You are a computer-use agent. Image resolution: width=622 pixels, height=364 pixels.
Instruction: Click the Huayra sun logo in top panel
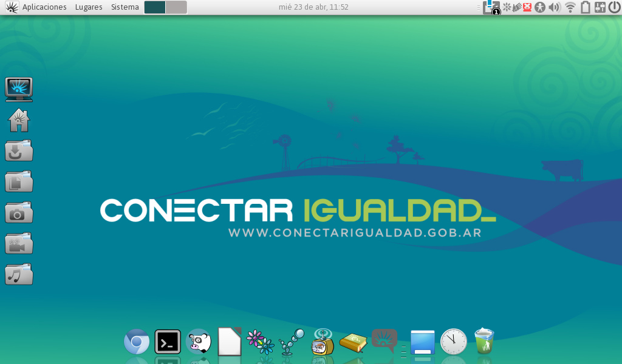12,7
